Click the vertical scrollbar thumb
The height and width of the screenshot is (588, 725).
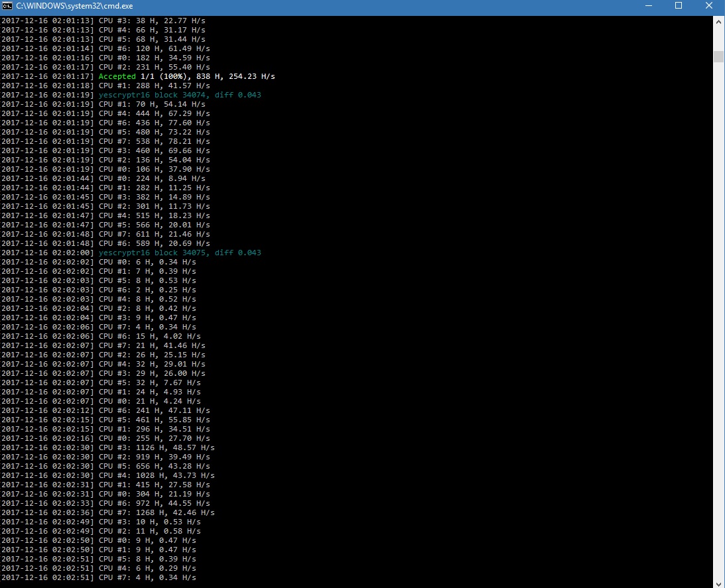coord(718,56)
